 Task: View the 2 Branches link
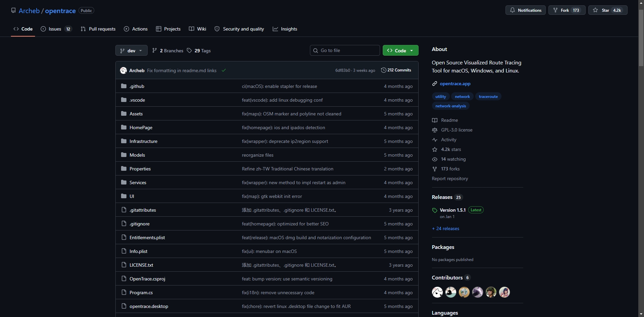click(168, 51)
